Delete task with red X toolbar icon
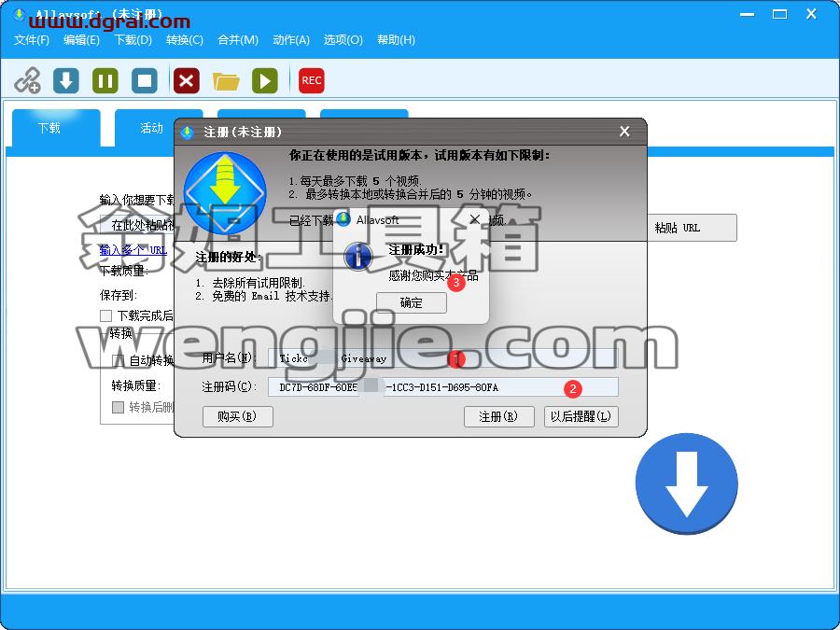 [x=187, y=80]
